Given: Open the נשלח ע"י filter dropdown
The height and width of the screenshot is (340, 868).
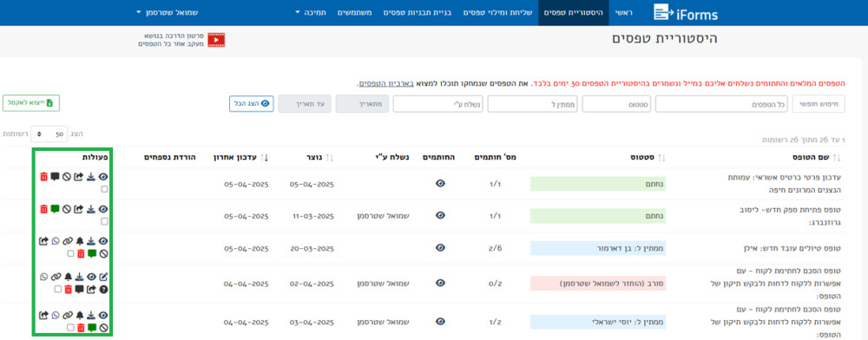Looking at the screenshot, I should tap(437, 104).
